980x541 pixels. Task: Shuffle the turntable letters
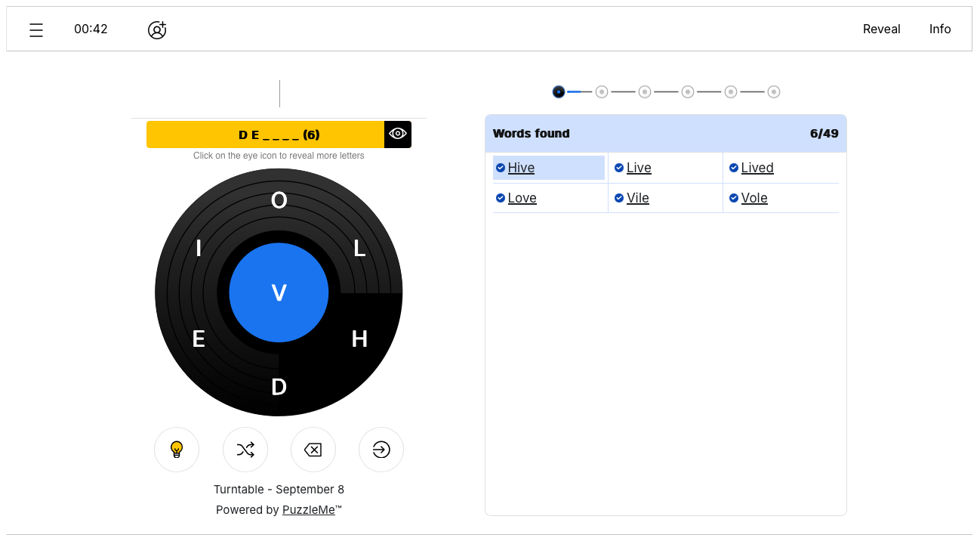pyautogui.click(x=245, y=450)
